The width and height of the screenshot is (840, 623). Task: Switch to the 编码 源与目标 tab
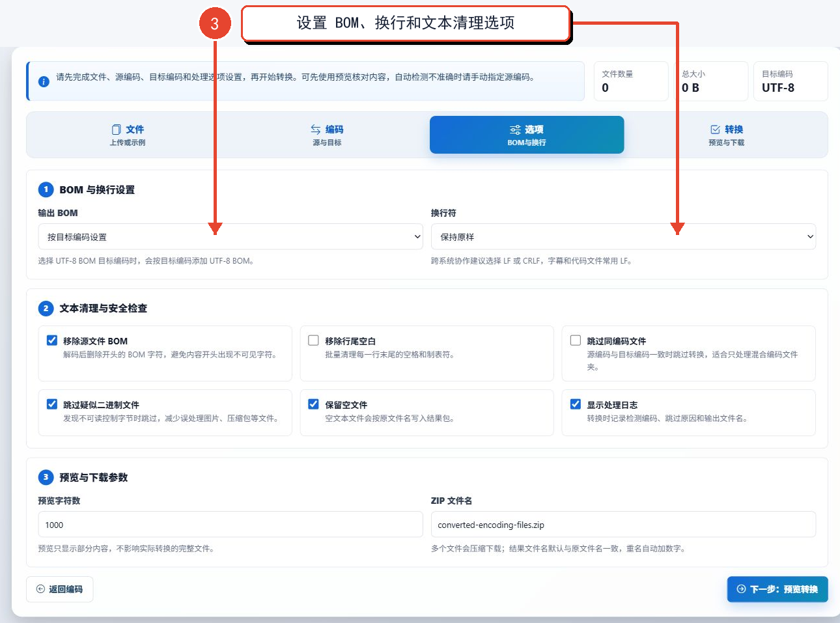click(327, 135)
